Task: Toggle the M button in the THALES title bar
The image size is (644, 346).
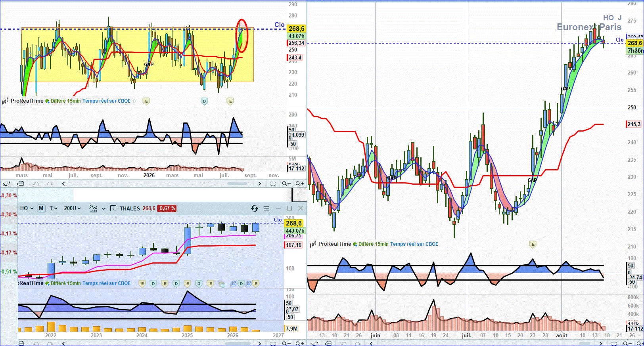Action: click(41, 208)
